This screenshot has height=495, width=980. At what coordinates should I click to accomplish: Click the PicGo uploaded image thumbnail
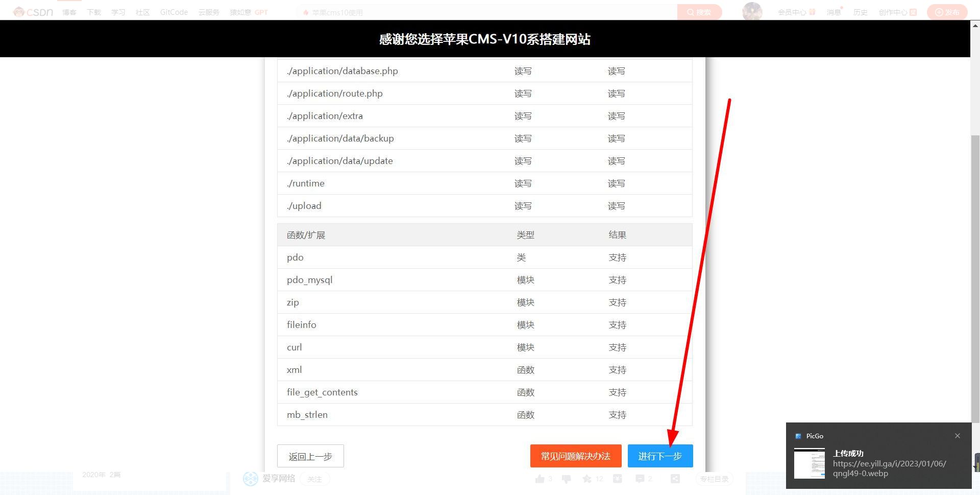tap(810, 463)
